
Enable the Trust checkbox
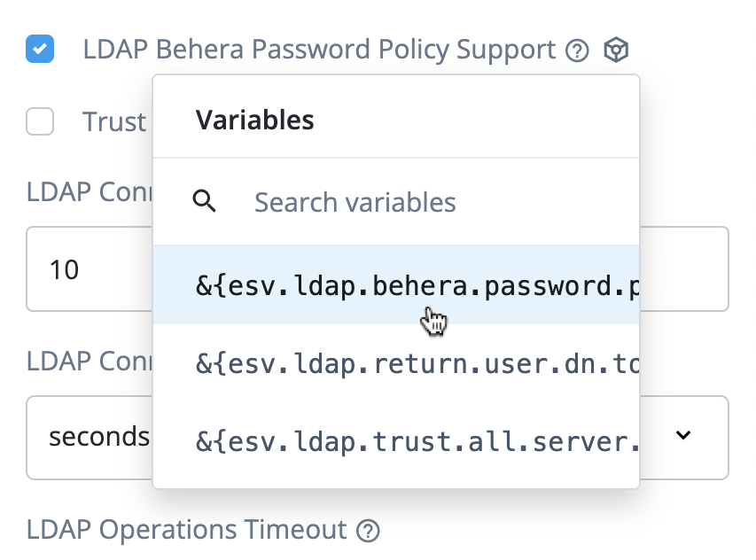pos(40,121)
